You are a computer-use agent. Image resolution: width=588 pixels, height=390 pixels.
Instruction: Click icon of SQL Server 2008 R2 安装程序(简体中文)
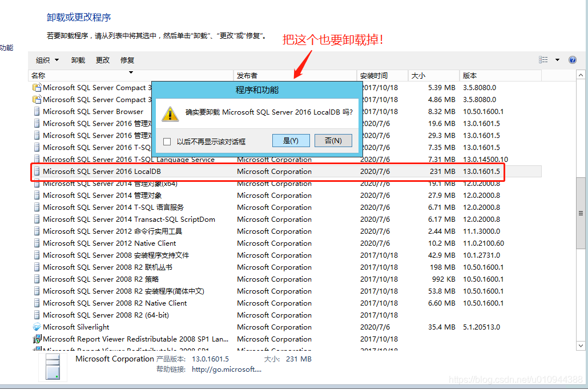click(37, 291)
